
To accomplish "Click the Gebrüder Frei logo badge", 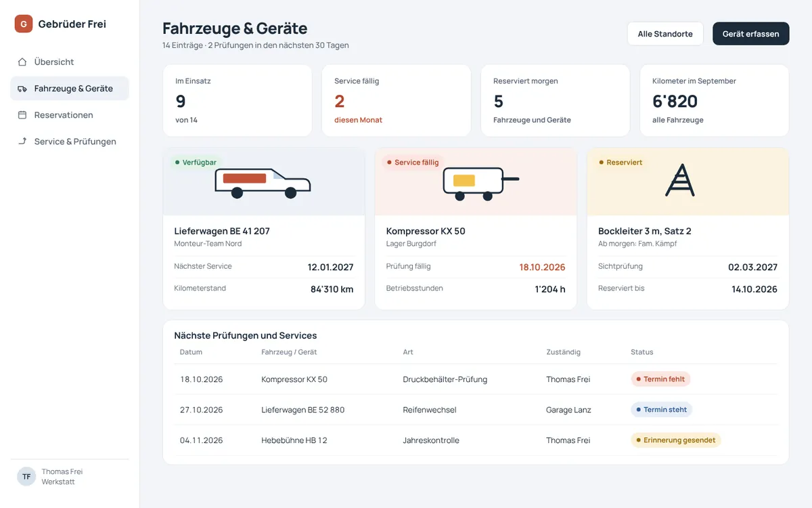I will (24, 24).
